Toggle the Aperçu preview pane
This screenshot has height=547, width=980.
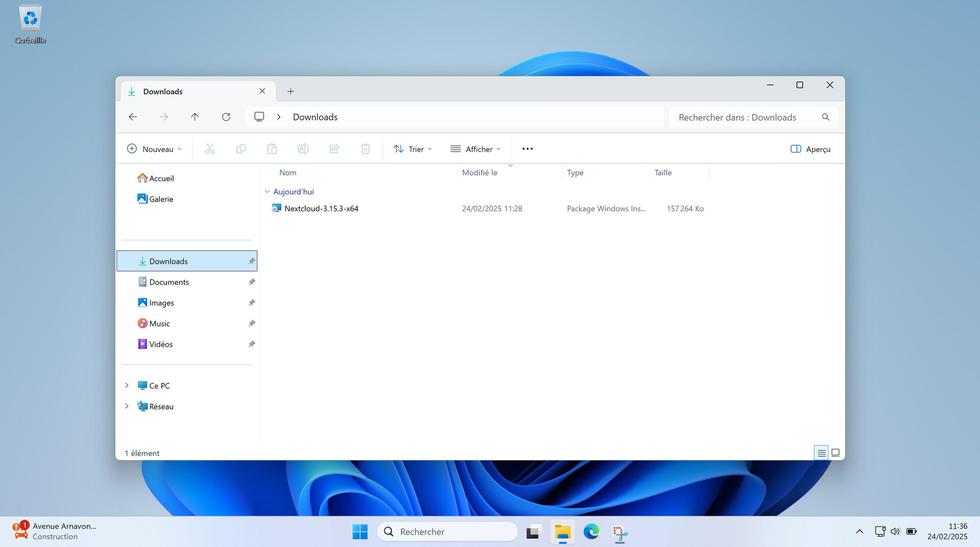(810, 149)
